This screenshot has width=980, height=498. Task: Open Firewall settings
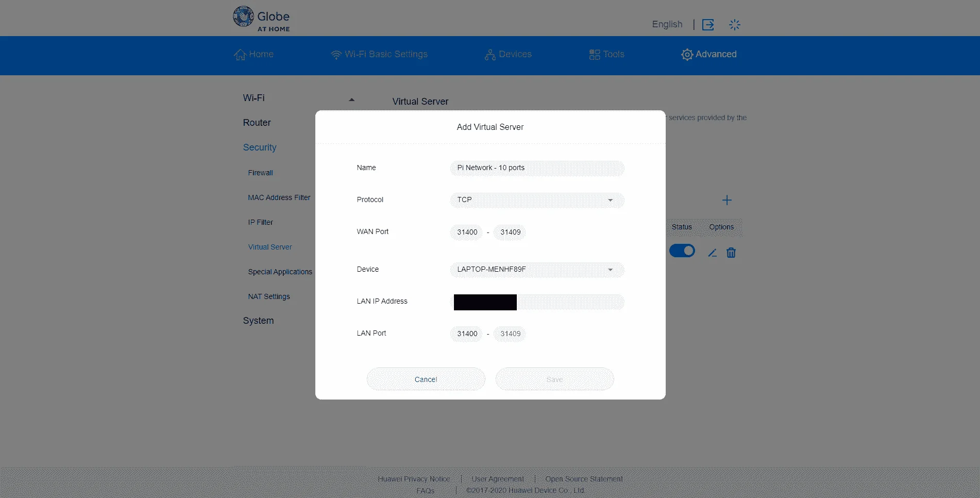click(x=260, y=173)
